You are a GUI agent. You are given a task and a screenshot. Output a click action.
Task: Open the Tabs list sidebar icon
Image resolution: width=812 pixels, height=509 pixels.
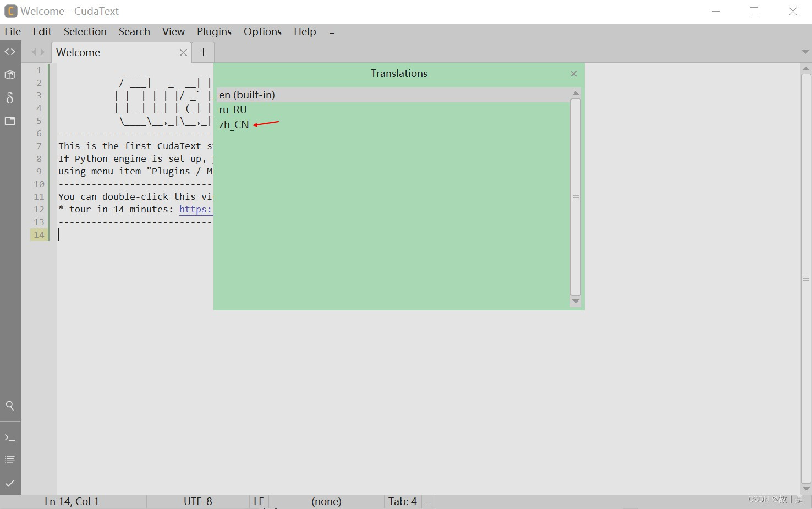tap(10, 121)
